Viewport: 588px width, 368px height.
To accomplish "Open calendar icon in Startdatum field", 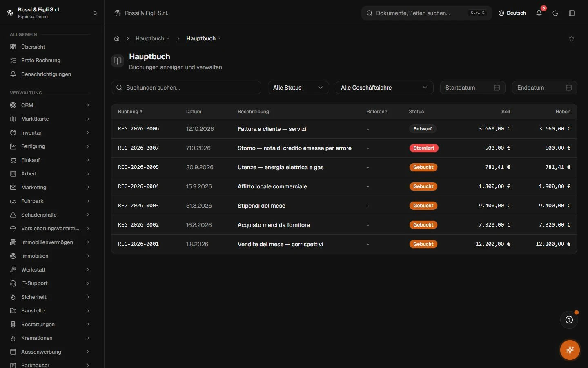I will pos(497,88).
